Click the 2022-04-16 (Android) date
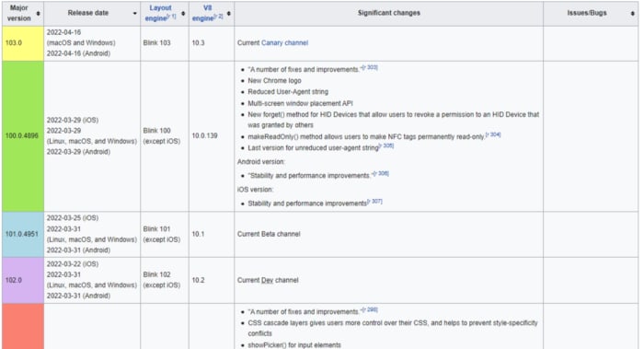 tap(78, 53)
